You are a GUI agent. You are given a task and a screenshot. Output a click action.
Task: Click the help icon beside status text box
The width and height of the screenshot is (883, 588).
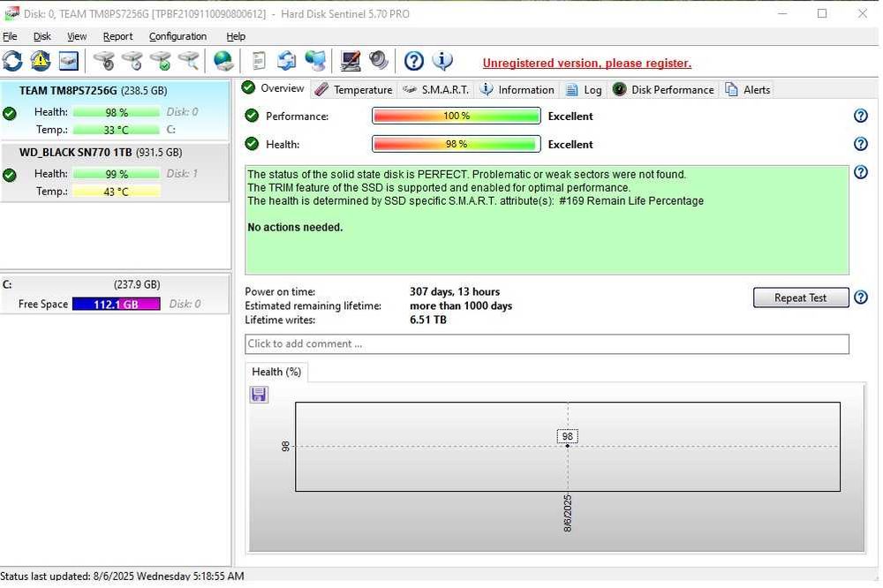pos(860,172)
